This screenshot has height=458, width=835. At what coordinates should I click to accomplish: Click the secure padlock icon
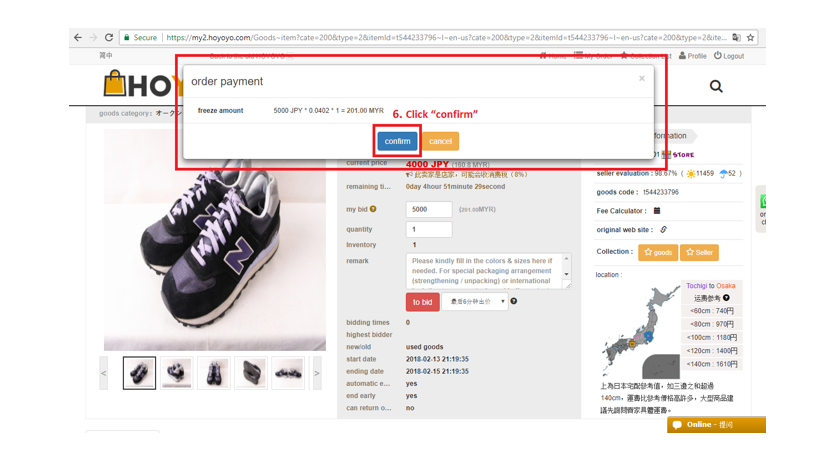(127, 37)
